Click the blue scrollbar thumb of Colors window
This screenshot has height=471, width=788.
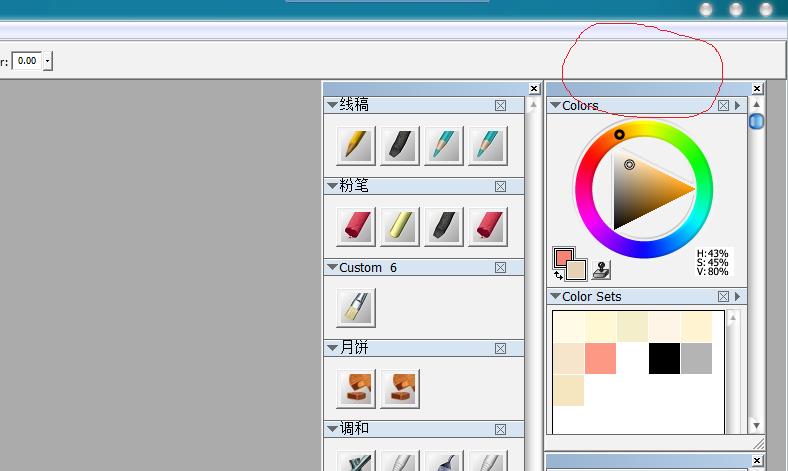(x=756, y=121)
